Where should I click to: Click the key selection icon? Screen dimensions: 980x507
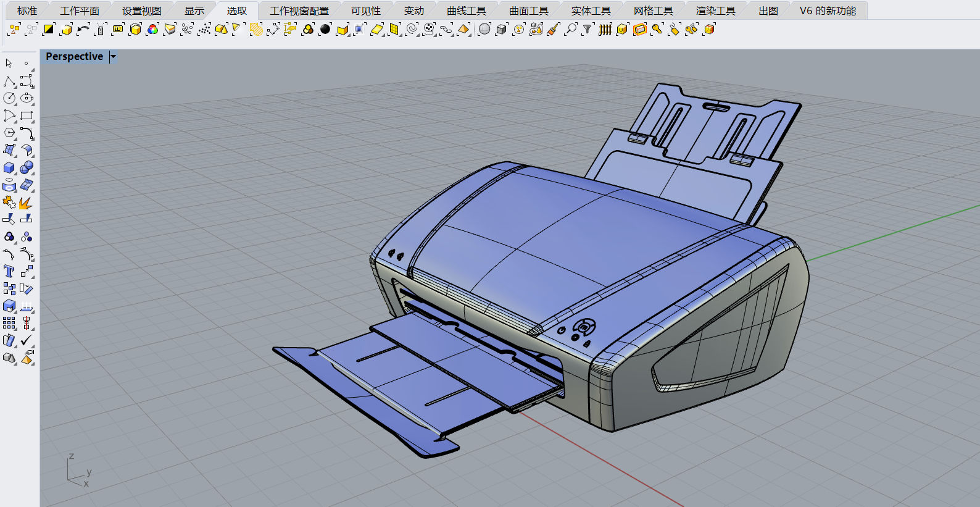[x=657, y=29]
